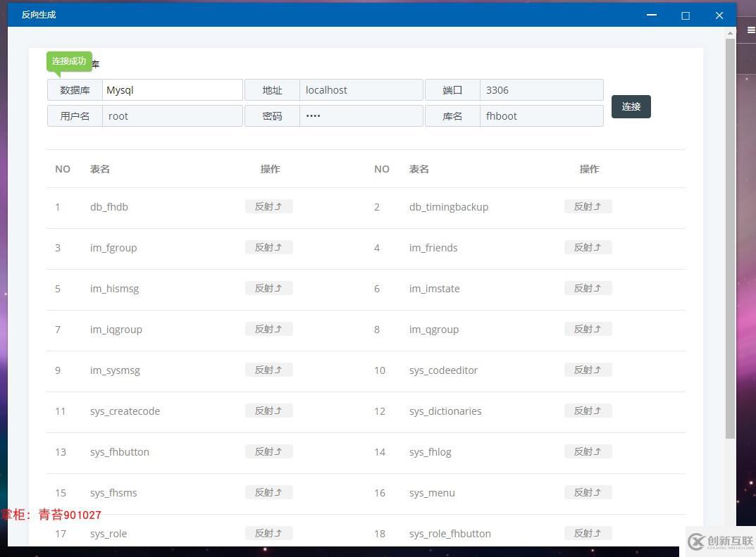Image resolution: width=756 pixels, height=557 pixels.
Task: Click the right 表名 column header
Action: 419,169
